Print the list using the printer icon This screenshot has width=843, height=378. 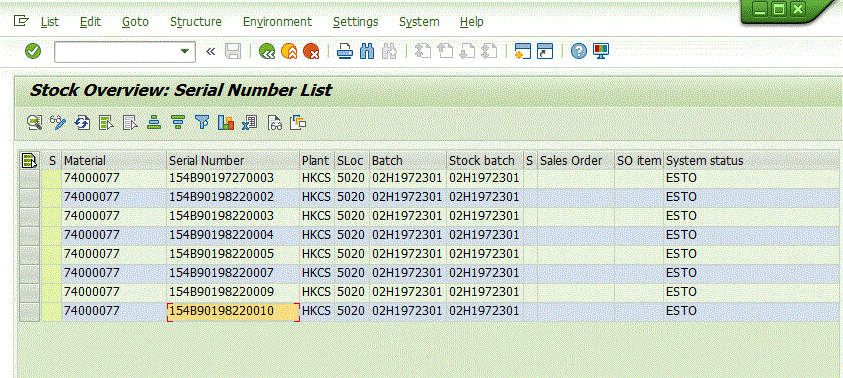pos(345,51)
